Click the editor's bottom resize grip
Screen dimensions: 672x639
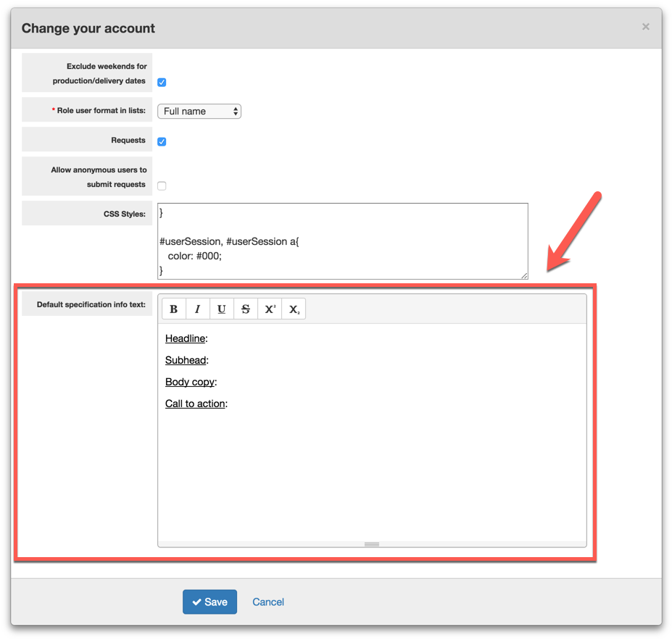(372, 544)
